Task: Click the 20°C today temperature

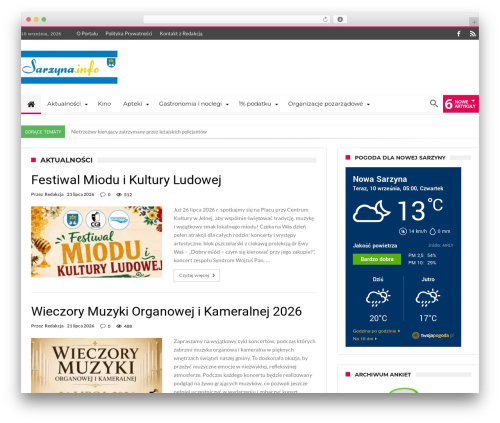Action: (x=378, y=318)
